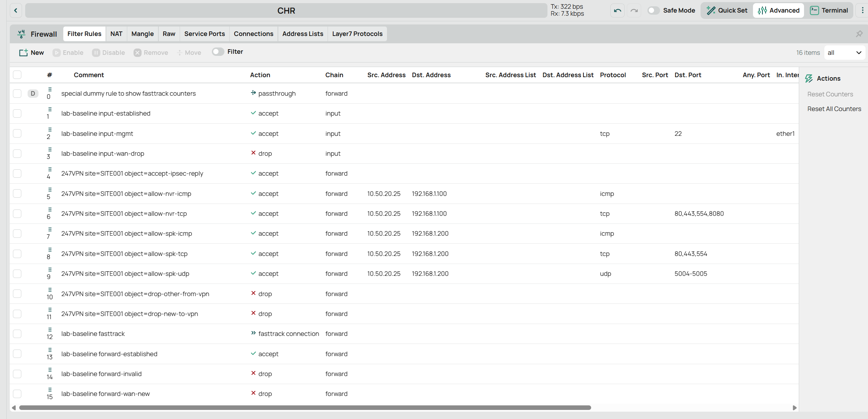Image resolution: width=868 pixels, height=419 pixels.
Task: Click the Actions lightning icon
Action: click(x=809, y=79)
